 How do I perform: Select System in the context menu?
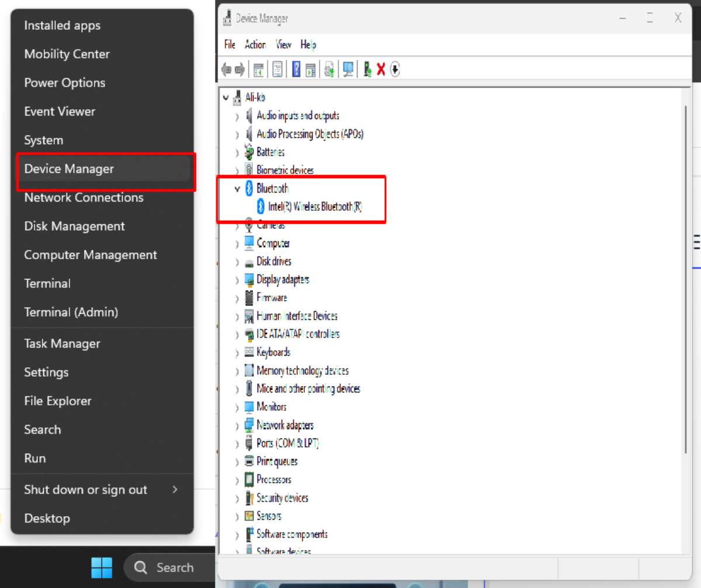coord(102,140)
